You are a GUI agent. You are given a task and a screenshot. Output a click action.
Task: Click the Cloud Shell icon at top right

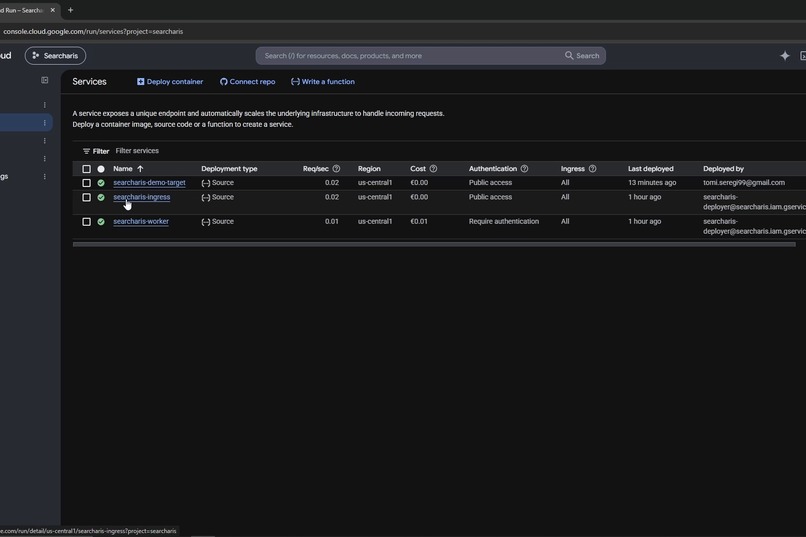click(802, 55)
